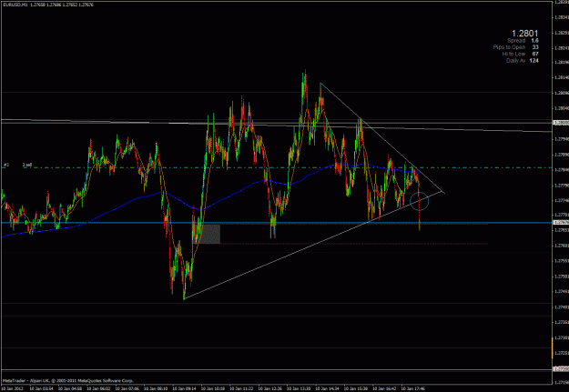The height and width of the screenshot is (392, 569).
Task: Click the sell order label on the green dashed line
Action: pyautogui.click(x=27, y=165)
